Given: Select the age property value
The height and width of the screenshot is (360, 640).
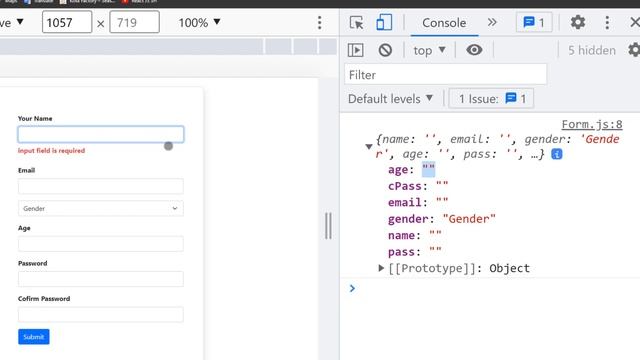Looking at the screenshot, I should click(x=428, y=169).
